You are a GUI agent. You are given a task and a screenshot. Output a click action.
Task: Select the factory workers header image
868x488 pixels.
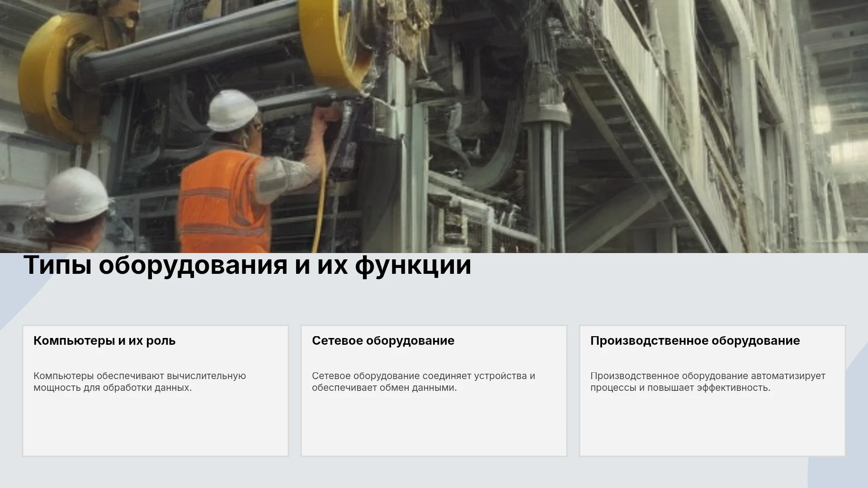point(434,127)
